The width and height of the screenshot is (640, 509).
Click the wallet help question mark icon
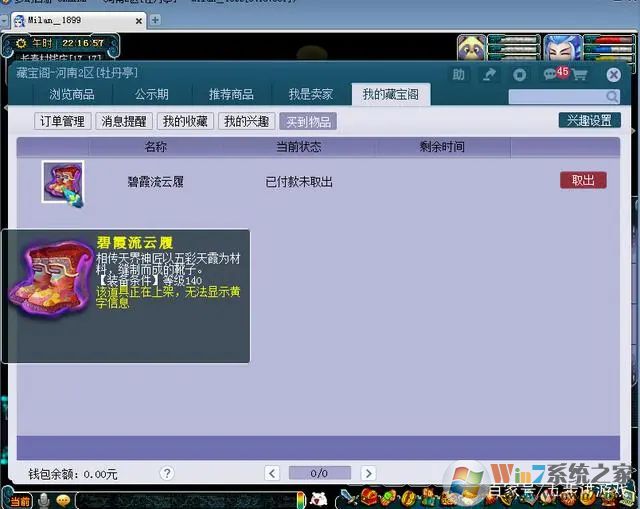click(x=167, y=473)
